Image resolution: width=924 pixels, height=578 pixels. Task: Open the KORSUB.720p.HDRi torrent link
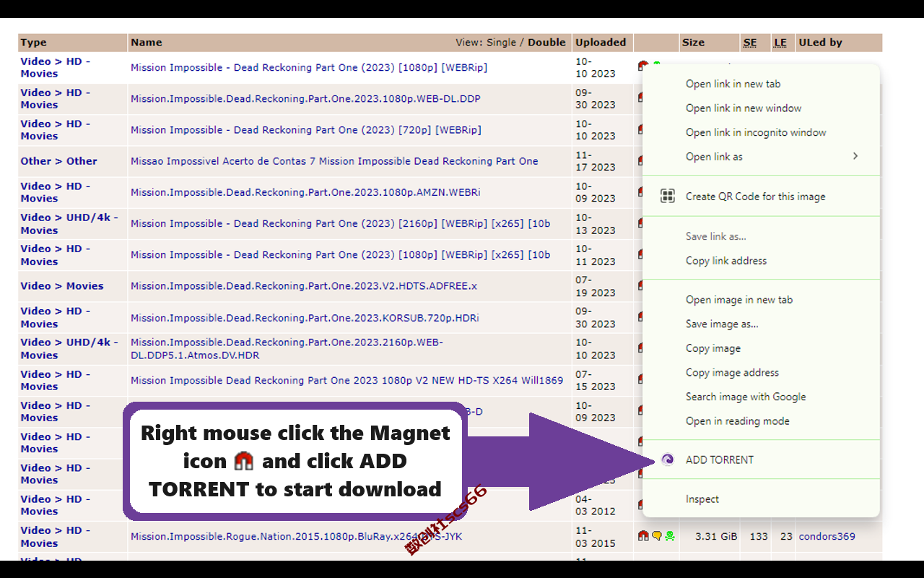tap(305, 318)
